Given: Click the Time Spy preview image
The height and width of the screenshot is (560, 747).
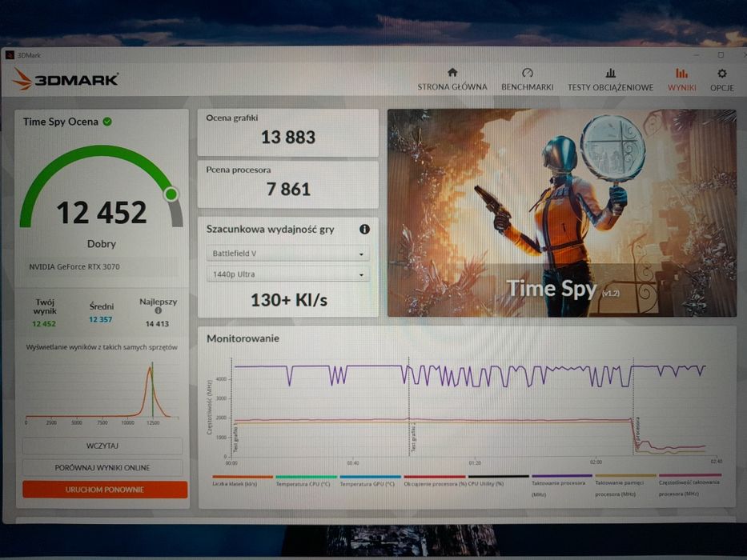Looking at the screenshot, I should coord(562,213).
